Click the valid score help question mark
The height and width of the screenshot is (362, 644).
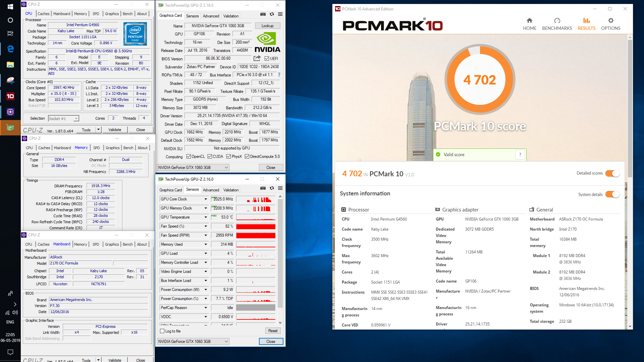[520, 155]
